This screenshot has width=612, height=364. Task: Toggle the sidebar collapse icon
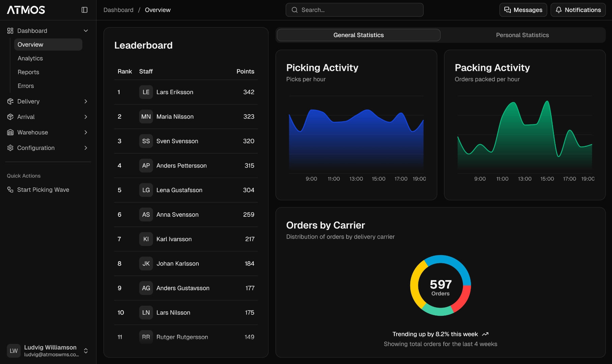[84, 10]
